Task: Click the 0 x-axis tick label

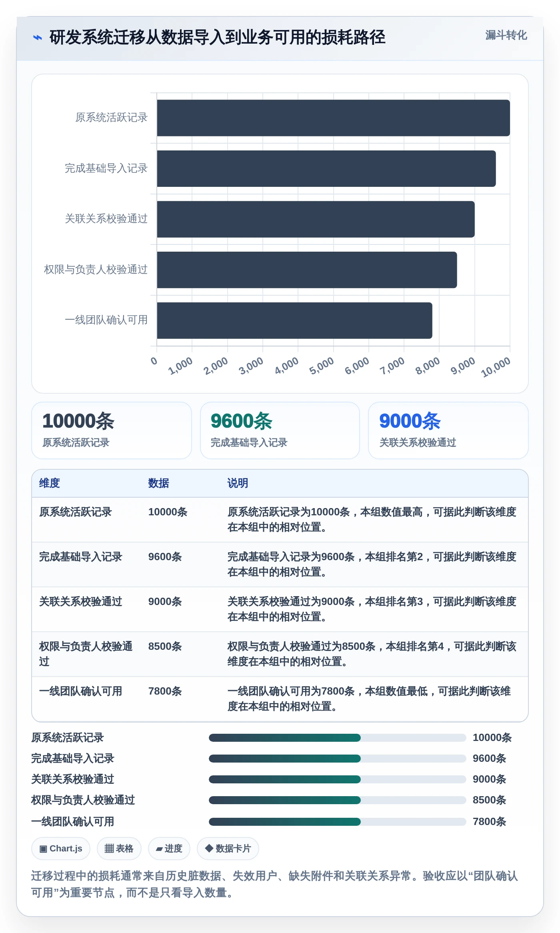Action: click(x=154, y=361)
